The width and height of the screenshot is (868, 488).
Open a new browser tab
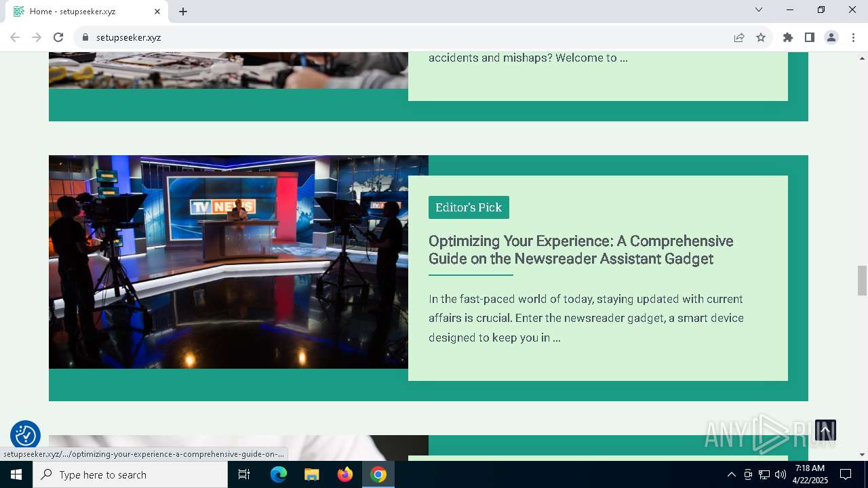[183, 12]
